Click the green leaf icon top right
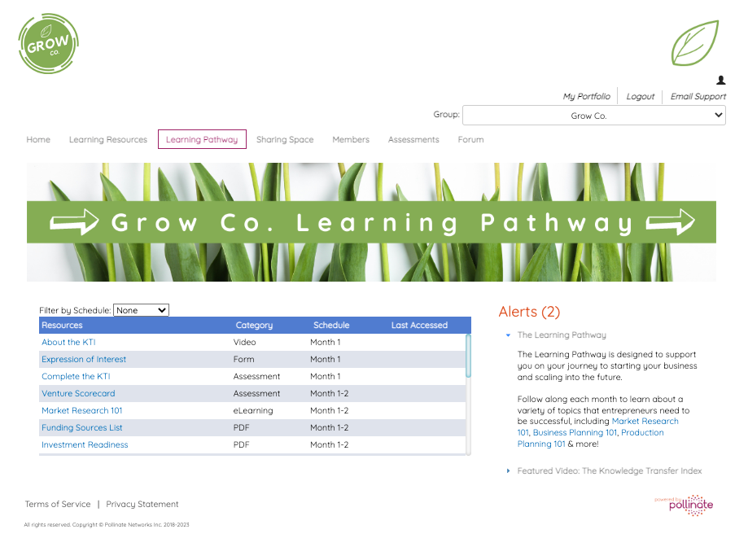This screenshot has height=560, width=748. [694, 43]
